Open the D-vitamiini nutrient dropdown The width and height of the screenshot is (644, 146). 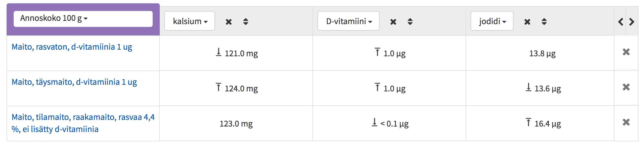tap(348, 21)
